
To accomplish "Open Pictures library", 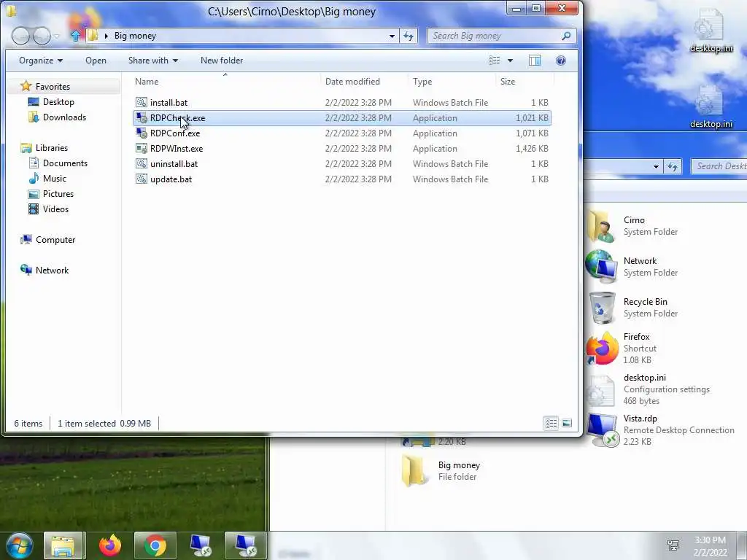I will pos(58,194).
